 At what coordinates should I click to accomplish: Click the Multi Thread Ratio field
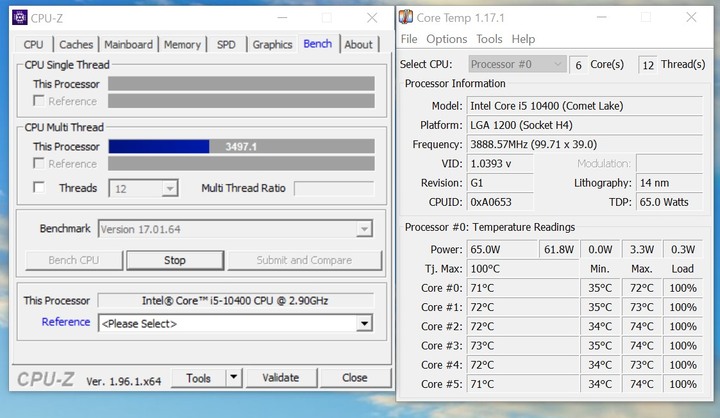tap(334, 188)
